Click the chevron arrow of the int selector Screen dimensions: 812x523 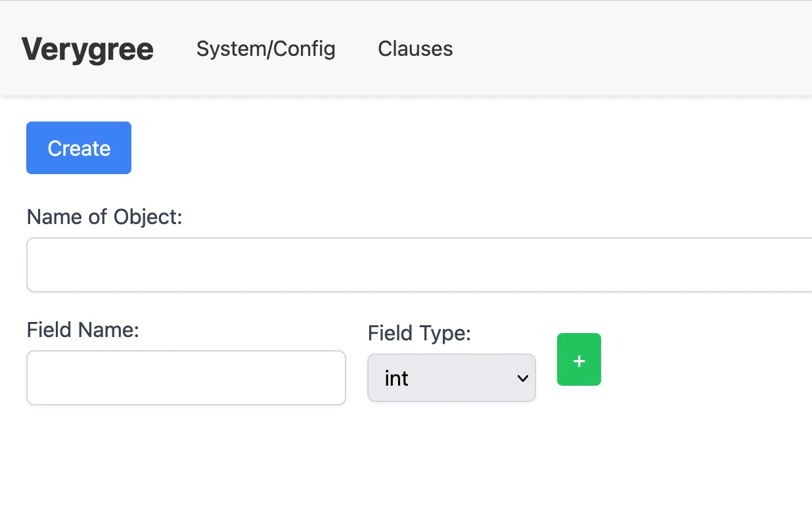tap(523, 378)
